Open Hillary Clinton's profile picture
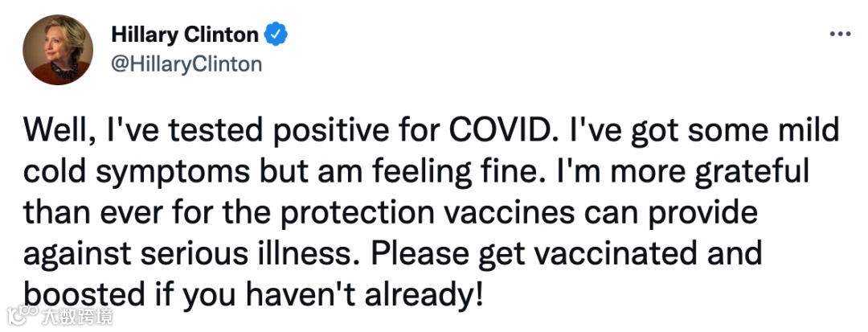Screen dimensions: 868x332 (57, 49)
